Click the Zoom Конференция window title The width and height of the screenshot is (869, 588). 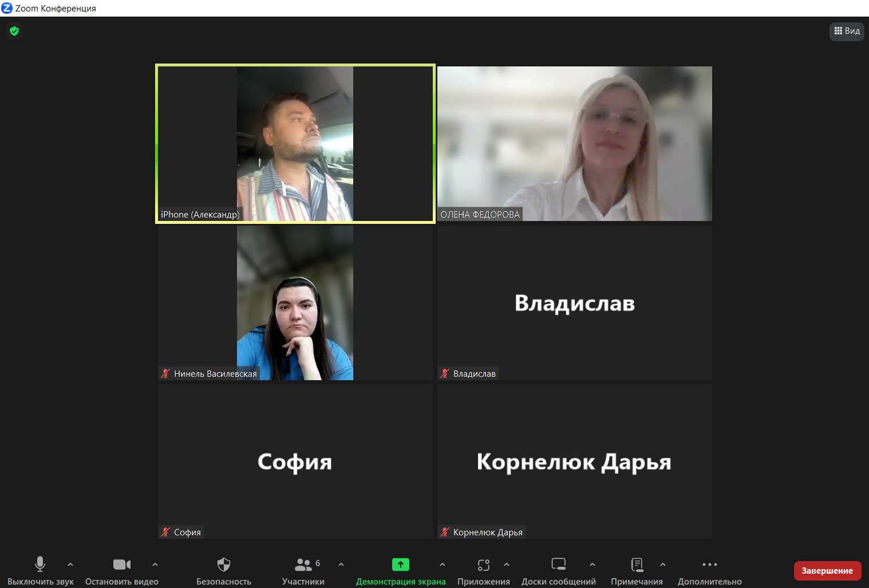56,9
